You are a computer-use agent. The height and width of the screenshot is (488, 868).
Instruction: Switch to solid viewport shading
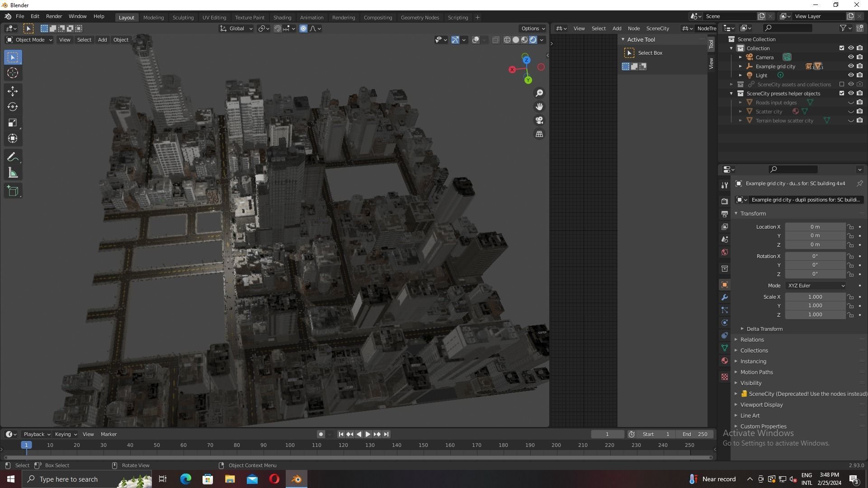coord(516,40)
